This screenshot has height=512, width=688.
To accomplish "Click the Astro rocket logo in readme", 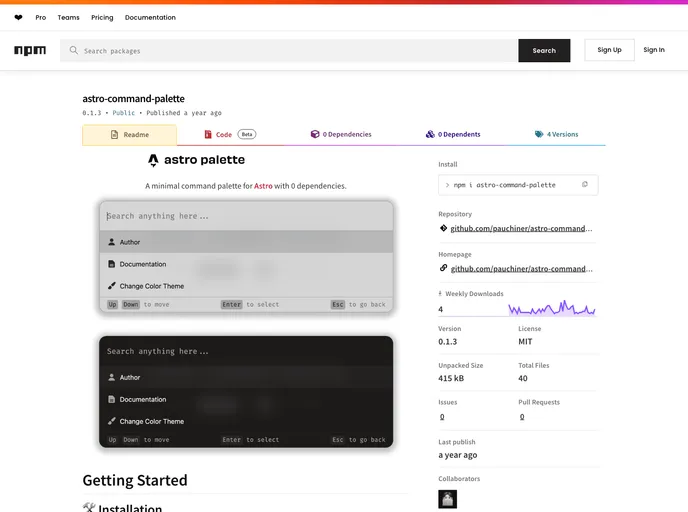I will pyautogui.click(x=153, y=160).
